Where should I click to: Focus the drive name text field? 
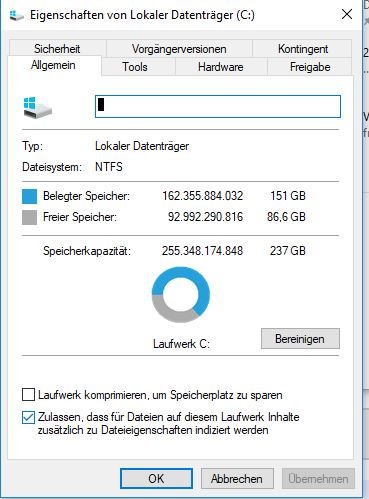218,107
